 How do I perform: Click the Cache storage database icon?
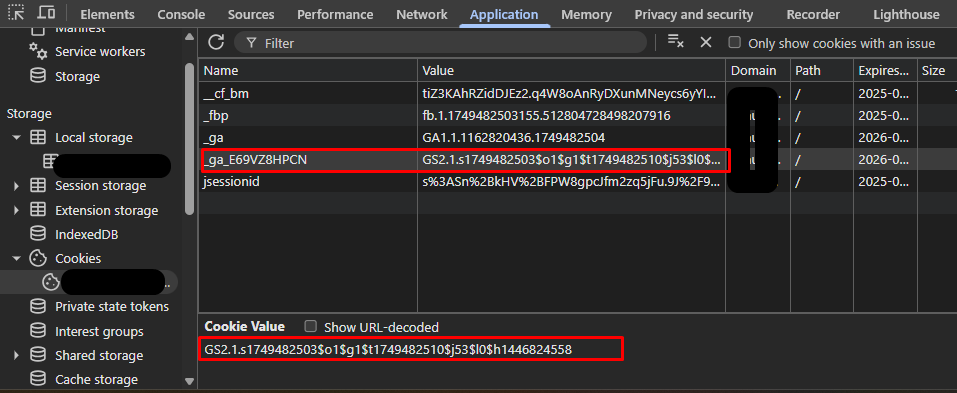(x=38, y=379)
